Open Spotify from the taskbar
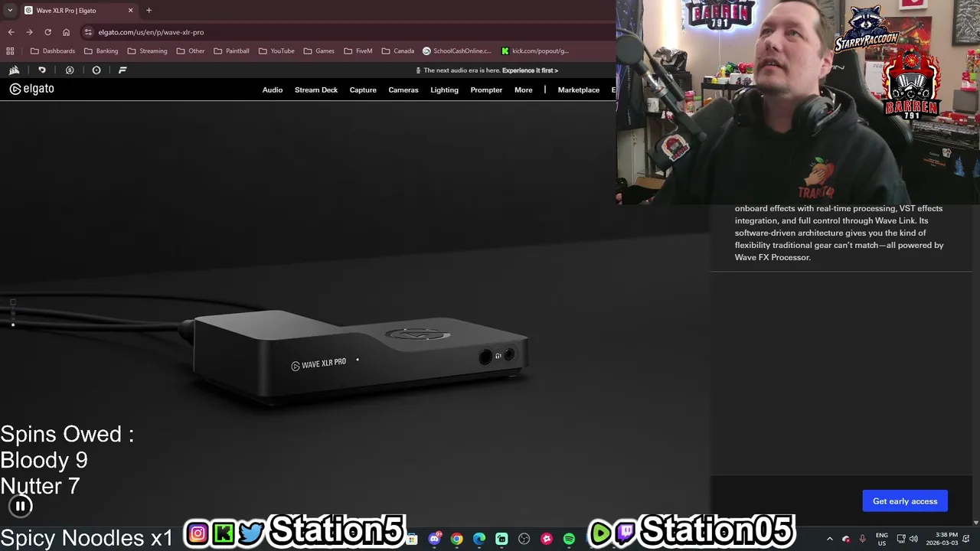This screenshot has height=551, width=980. coord(569,539)
